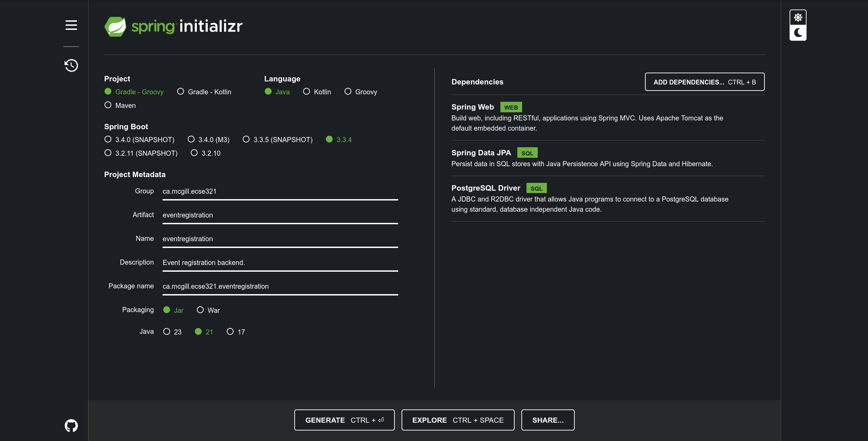The height and width of the screenshot is (441, 868).
Task: Choose Spring Boot 3.4.0 (SNAPSHOT)
Action: click(x=139, y=139)
